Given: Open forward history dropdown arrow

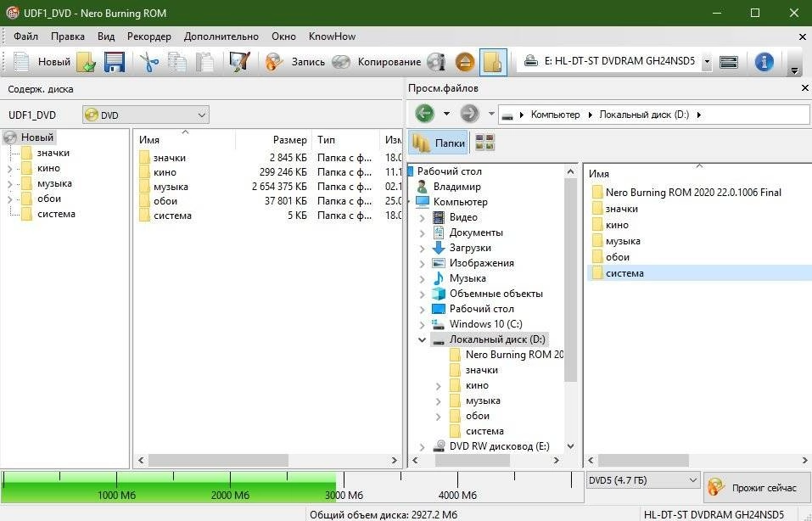Looking at the screenshot, I should [491, 114].
